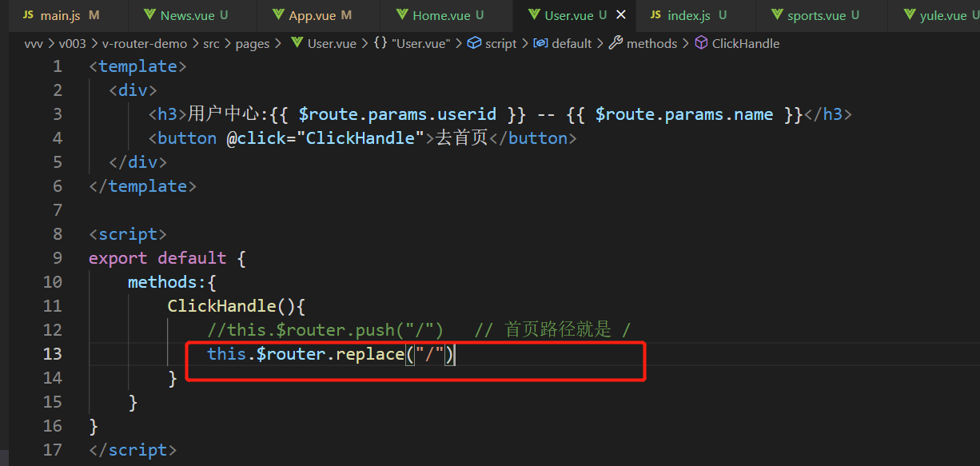Screen dimensions: 980x466
Task: Click $route.params.userid in the h3 line
Action: click(x=397, y=114)
